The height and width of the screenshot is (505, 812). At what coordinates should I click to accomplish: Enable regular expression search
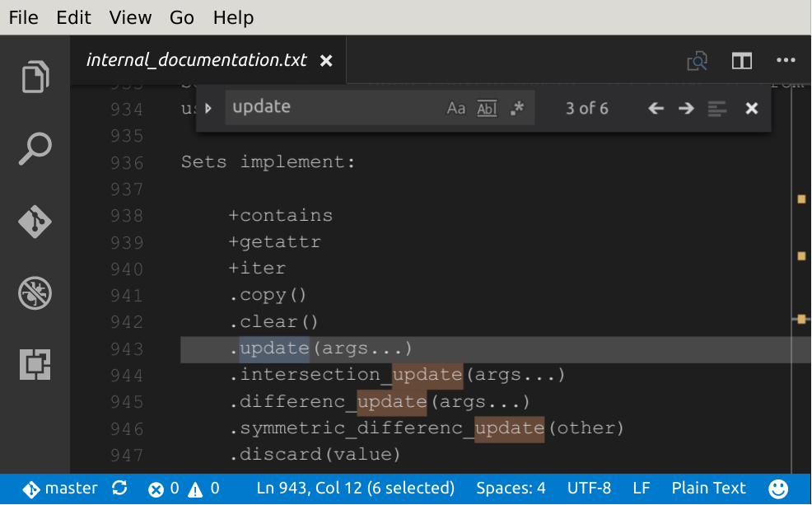pyautogui.click(x=517, y=108)
